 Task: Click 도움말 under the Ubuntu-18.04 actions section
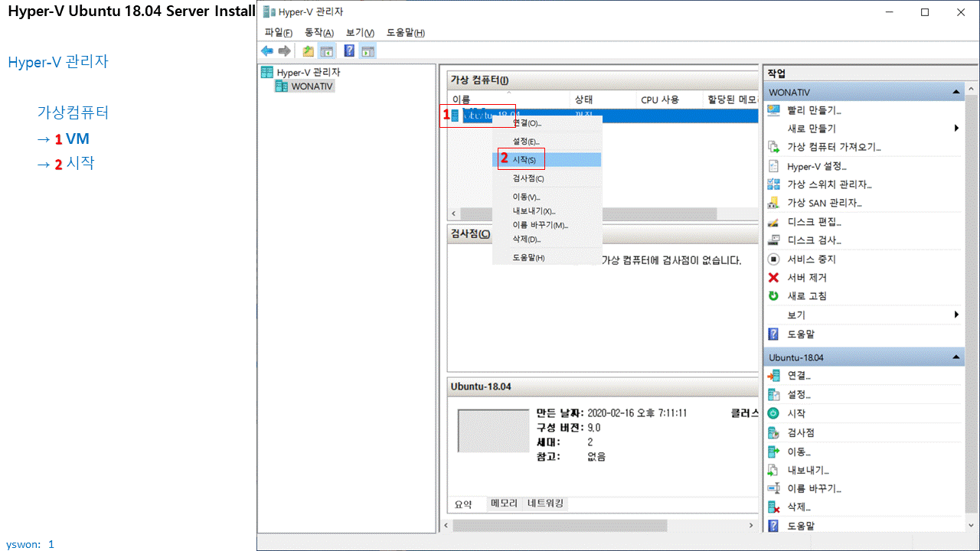802,526
